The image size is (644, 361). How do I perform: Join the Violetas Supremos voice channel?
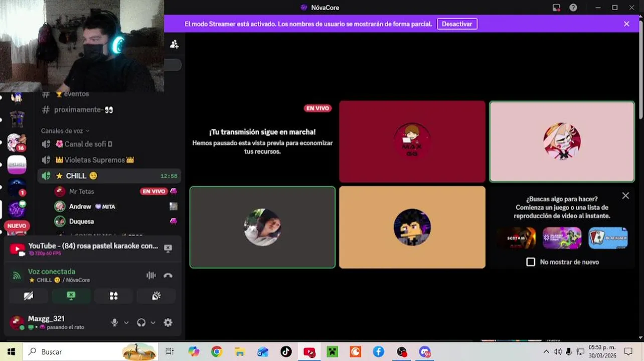(109, 160)
